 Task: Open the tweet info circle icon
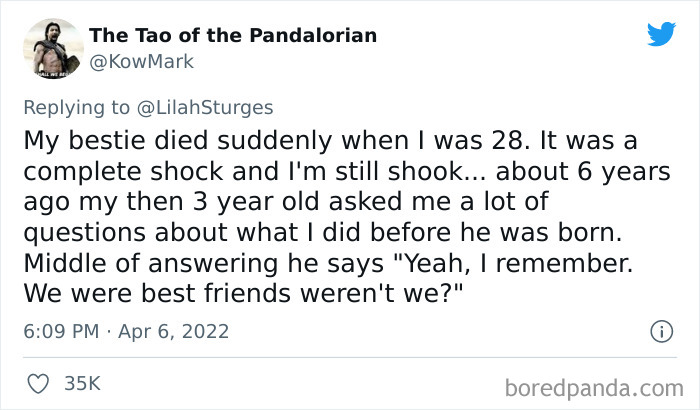(x=661, y=331)
